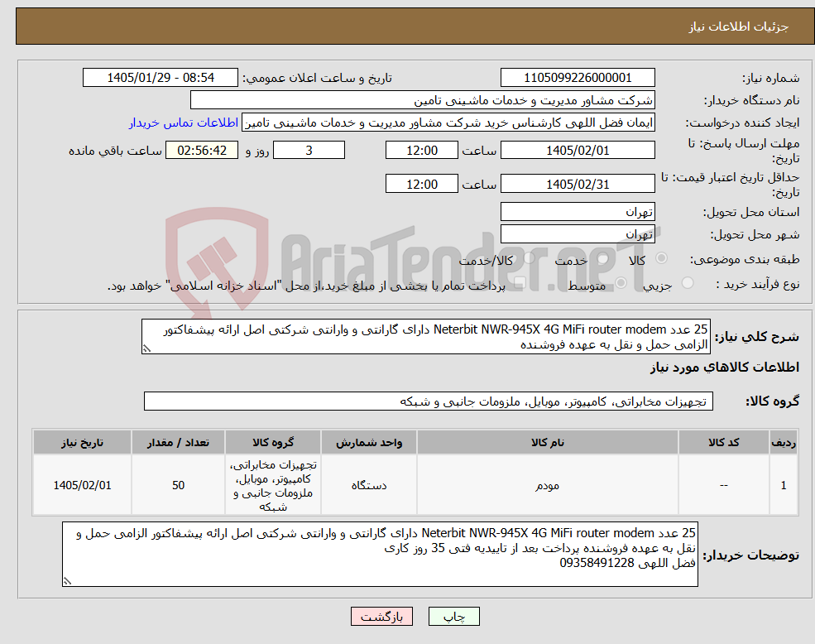Click the دستگاه unit cell
Image resolution: width=815 pixels, height=644 pixels.
[368, 485]
